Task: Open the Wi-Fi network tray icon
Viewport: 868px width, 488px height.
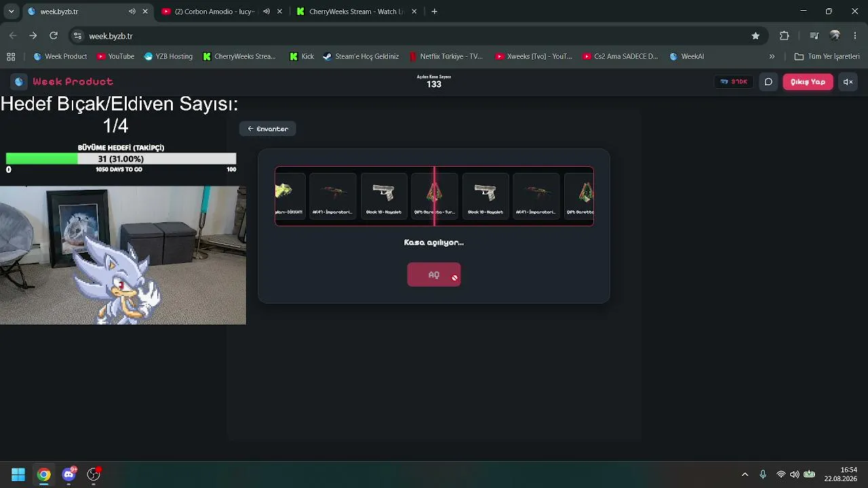Action: click(x=781, y=474)
